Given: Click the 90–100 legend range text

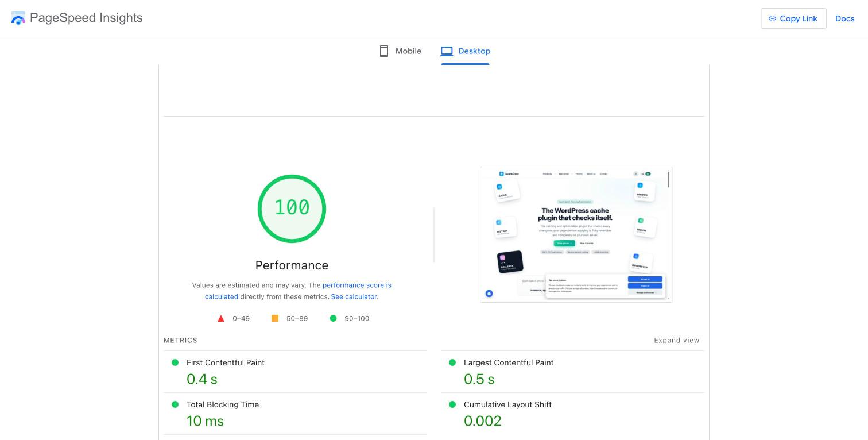Looking at the screenshot, I should click(357, 318).
